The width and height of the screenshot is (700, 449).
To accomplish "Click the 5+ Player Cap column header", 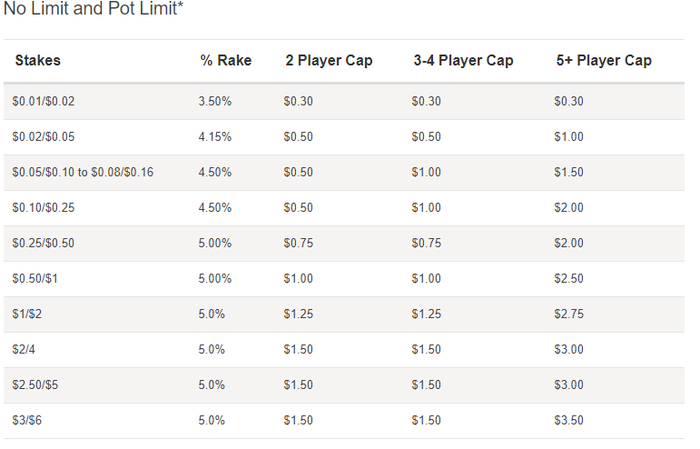I will (x=603, y=61).
